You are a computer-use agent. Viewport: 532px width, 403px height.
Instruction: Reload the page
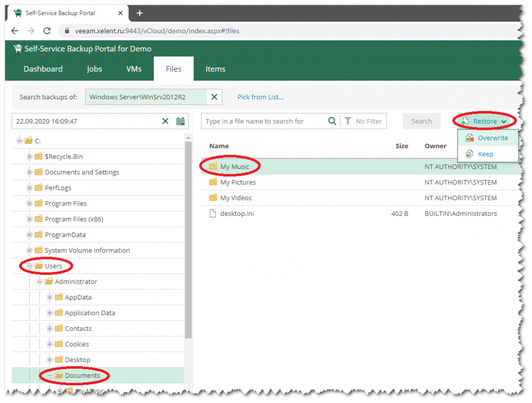47,31
